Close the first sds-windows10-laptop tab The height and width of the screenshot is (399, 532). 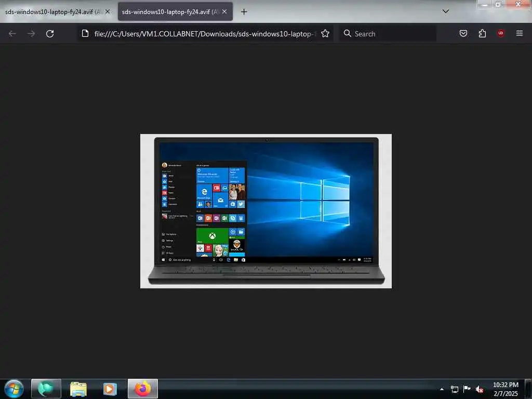[x=107, y=11]
